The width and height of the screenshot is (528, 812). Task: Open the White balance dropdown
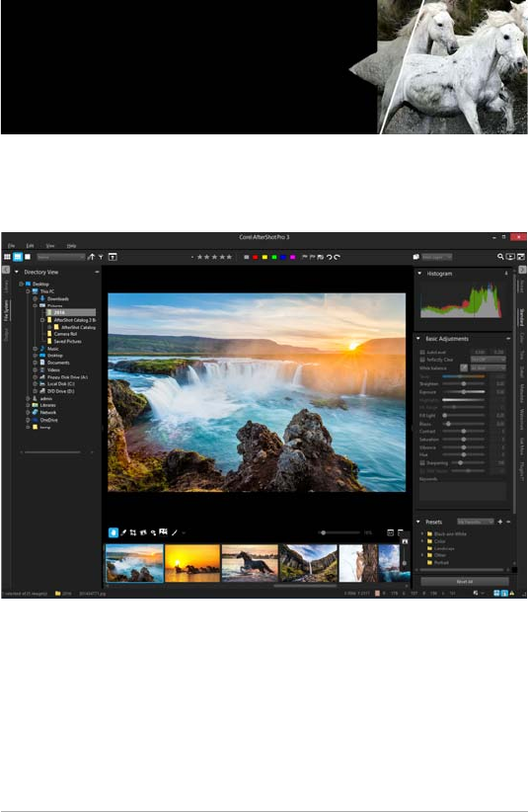click(488, 367)
